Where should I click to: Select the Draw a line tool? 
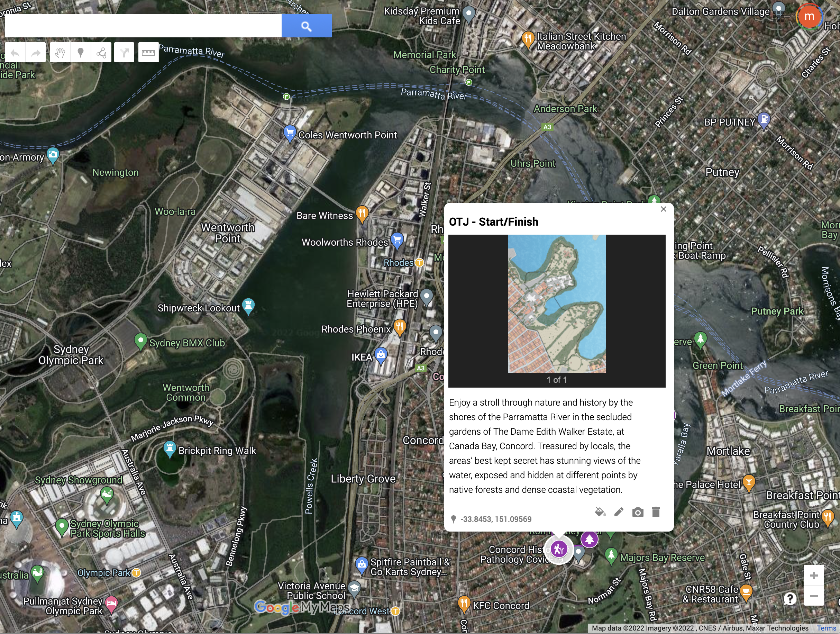click(x=101, y=52)
